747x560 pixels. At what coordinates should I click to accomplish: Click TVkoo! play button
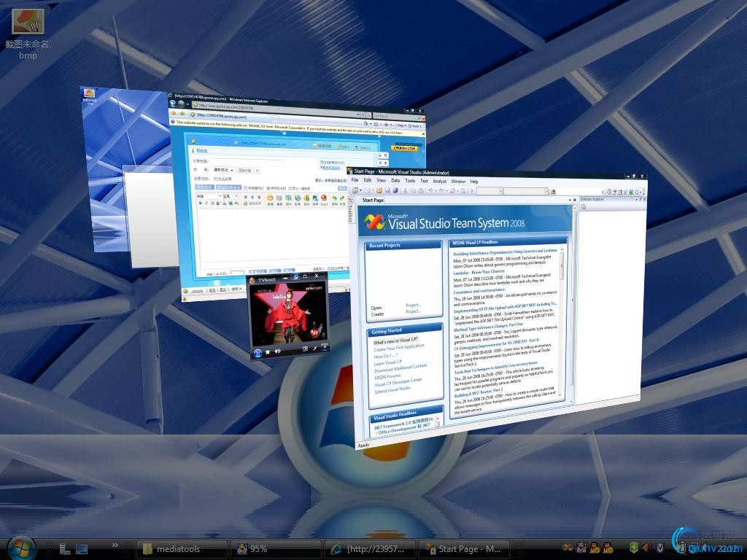258,352
